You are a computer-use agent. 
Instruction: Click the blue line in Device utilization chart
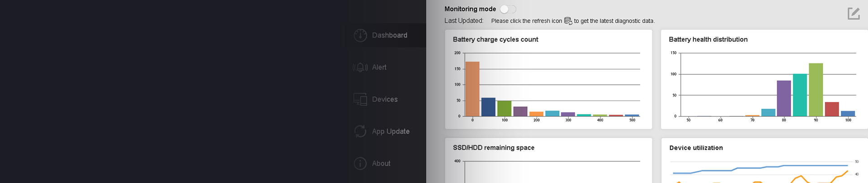[x=769, y=167]
